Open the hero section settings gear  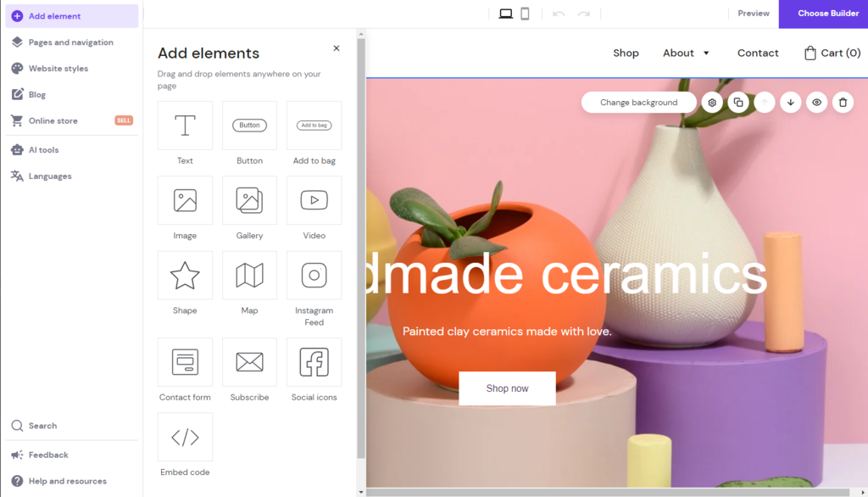(712, 102)
